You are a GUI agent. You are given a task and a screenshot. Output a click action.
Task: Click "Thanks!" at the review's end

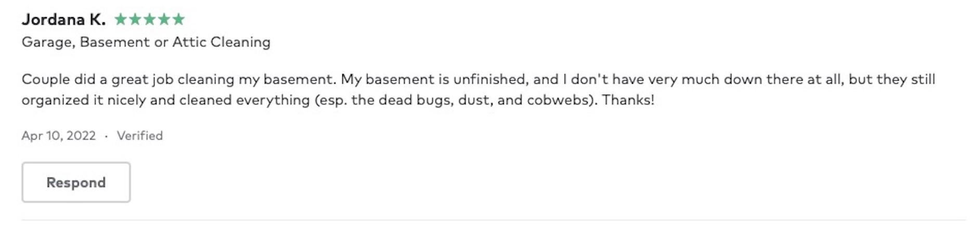click(628, 100)
